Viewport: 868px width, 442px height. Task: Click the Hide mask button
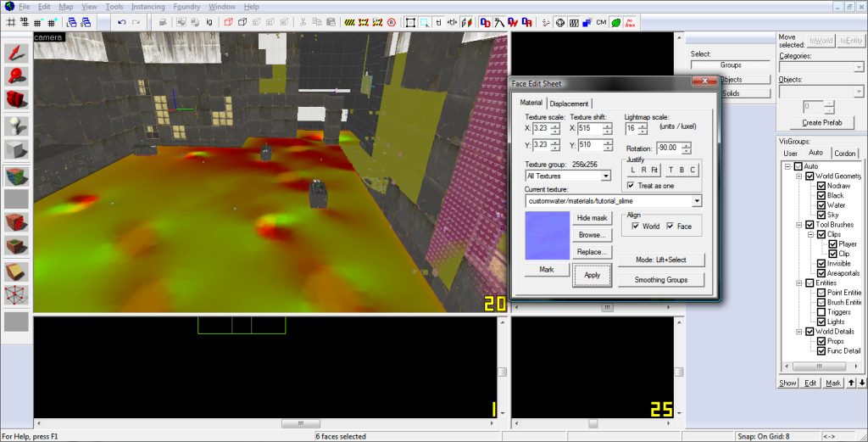592,218
